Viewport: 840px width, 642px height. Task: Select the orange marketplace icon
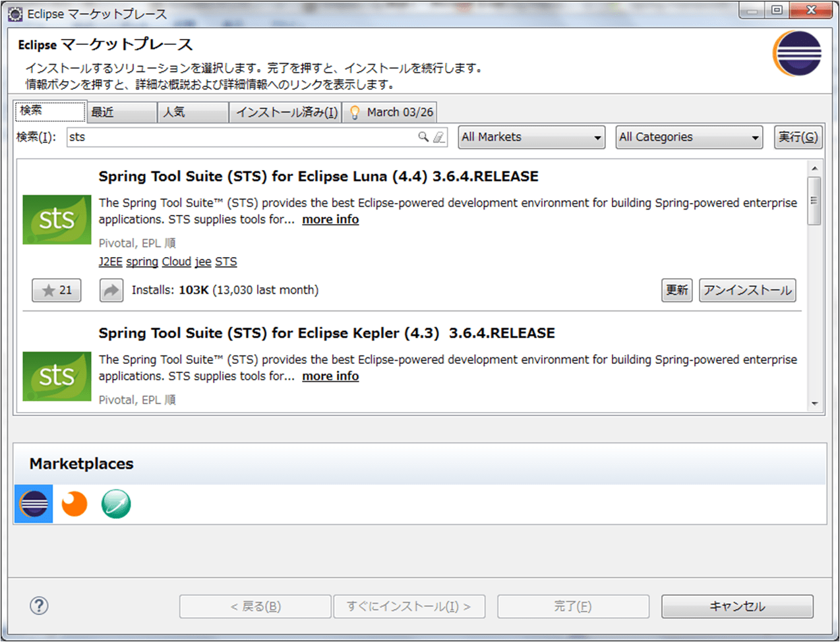click(x=75, y=504)
